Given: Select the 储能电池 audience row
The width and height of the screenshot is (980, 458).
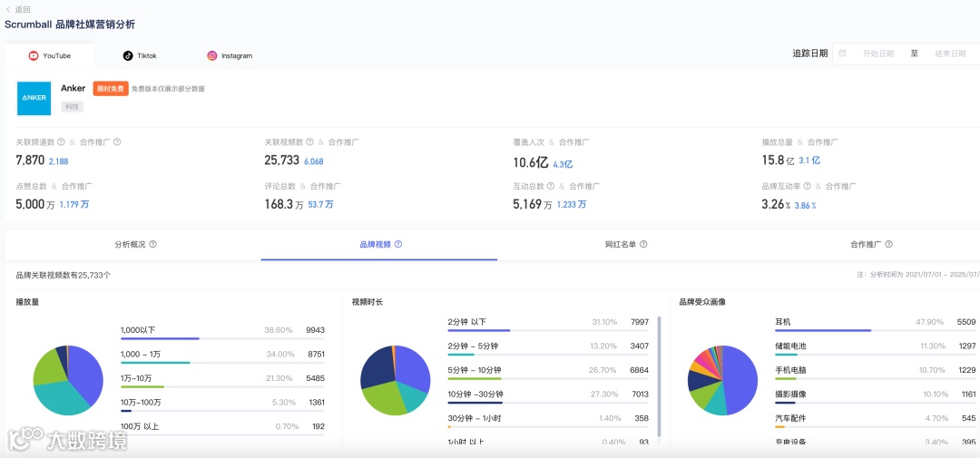Looking at the screenshot, I should click(x=875, y=347).
